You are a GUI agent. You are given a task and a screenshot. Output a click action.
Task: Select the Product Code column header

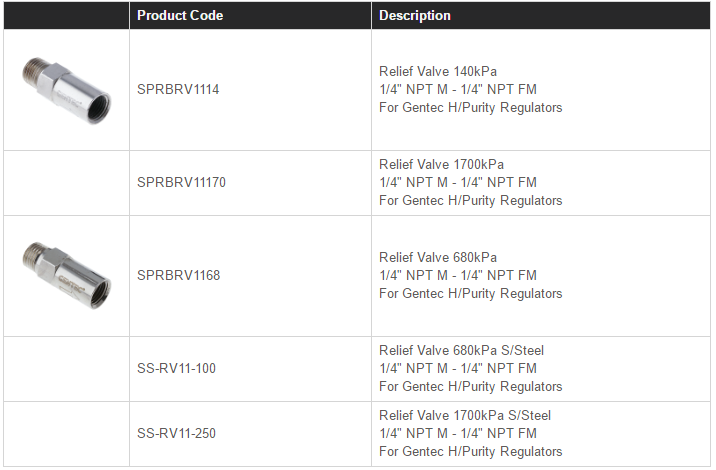click(180, 16)
